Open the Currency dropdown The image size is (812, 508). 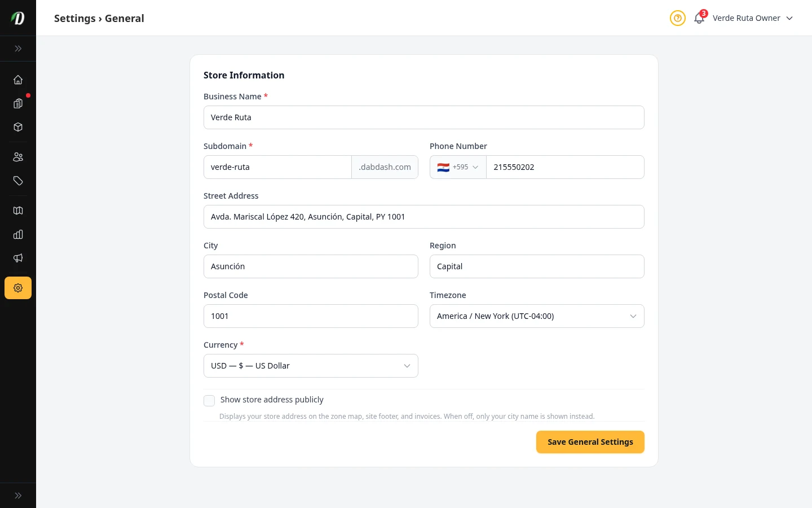[x=311, y=366]
